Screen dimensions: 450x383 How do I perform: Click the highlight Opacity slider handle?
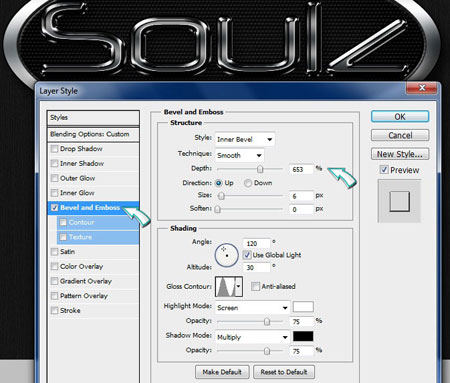pos(267,321)
